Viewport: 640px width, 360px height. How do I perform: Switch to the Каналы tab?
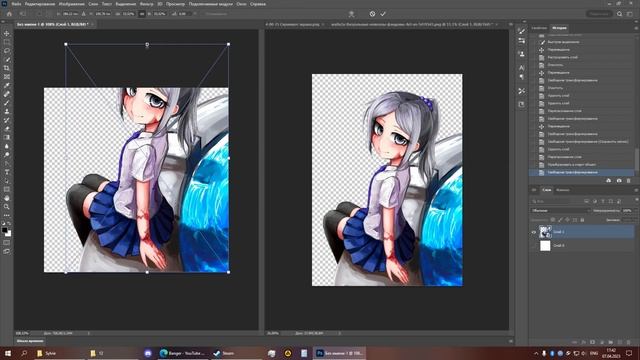562,190
